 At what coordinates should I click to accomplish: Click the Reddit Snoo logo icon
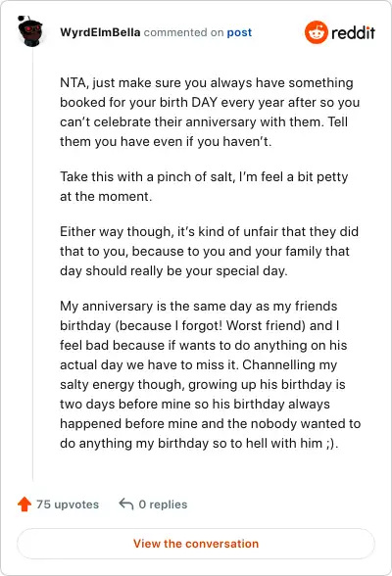316,32
